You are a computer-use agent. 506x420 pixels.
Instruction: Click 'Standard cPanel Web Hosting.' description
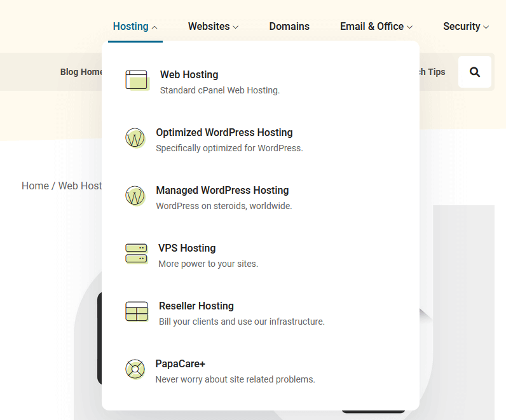pyautogui.click(x=220, y=90)
